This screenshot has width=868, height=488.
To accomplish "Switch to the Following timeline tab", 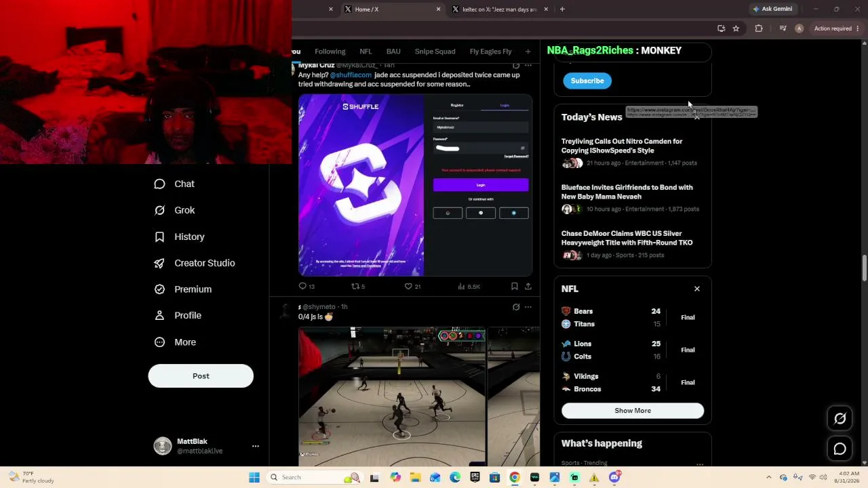I will tap(330, 52).
